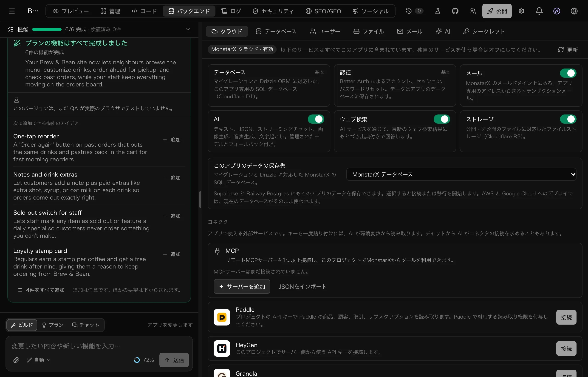Switch to the プレビュー tab
Screen dimensions: 588x377
[x=71, y=11]
